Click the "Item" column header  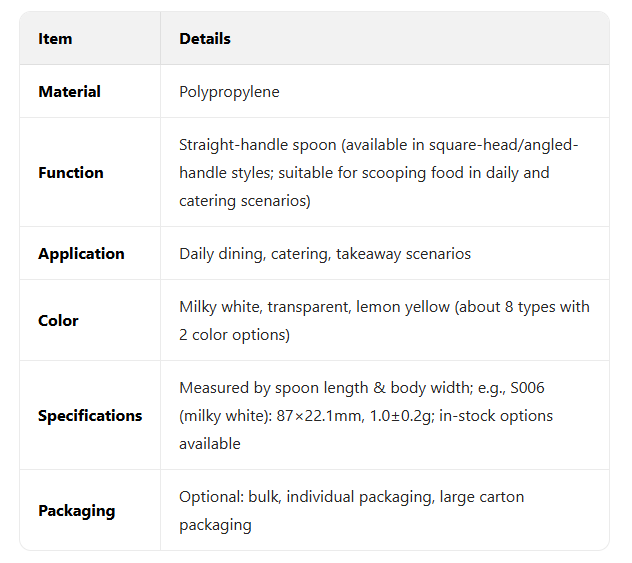click(x=55, y=39)
